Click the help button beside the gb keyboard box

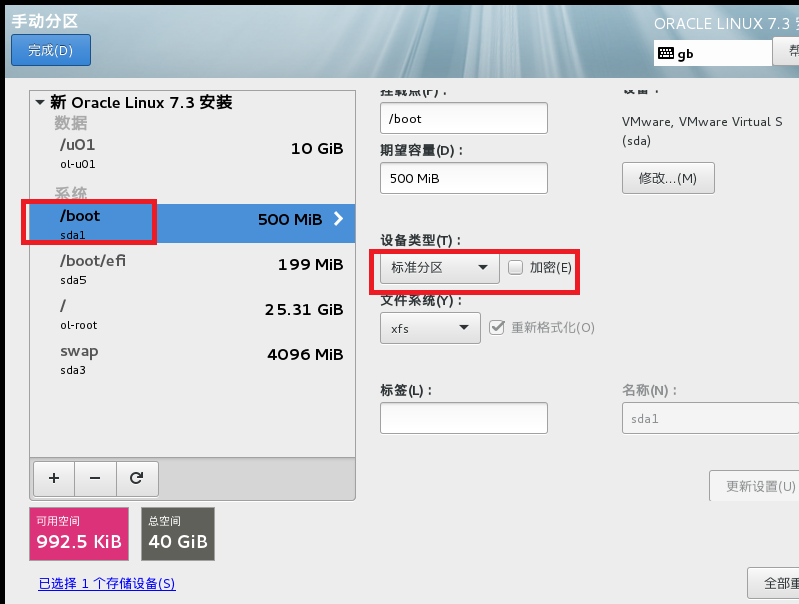click(787, 51)
